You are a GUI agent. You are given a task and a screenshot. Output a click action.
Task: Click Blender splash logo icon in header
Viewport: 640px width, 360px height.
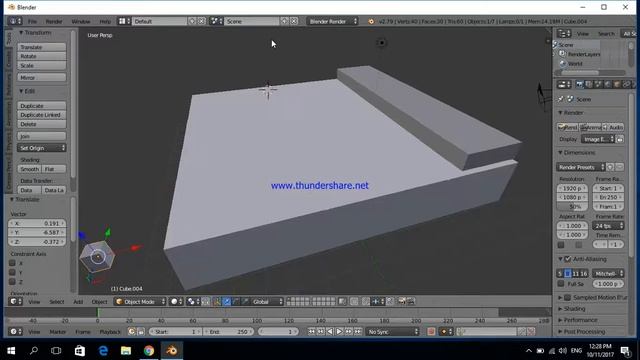coord(371,21)
